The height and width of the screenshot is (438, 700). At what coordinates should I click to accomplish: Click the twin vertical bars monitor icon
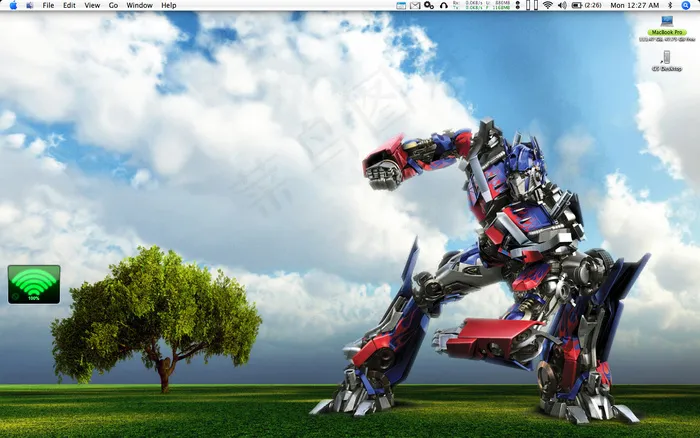coord(532,5)
